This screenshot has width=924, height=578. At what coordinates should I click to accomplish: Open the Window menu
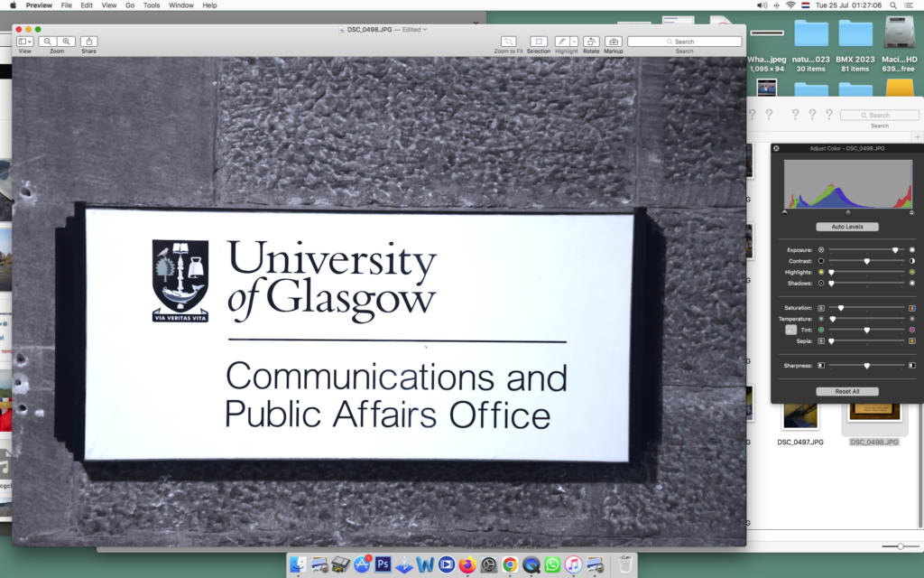click(x=181, y=5)
